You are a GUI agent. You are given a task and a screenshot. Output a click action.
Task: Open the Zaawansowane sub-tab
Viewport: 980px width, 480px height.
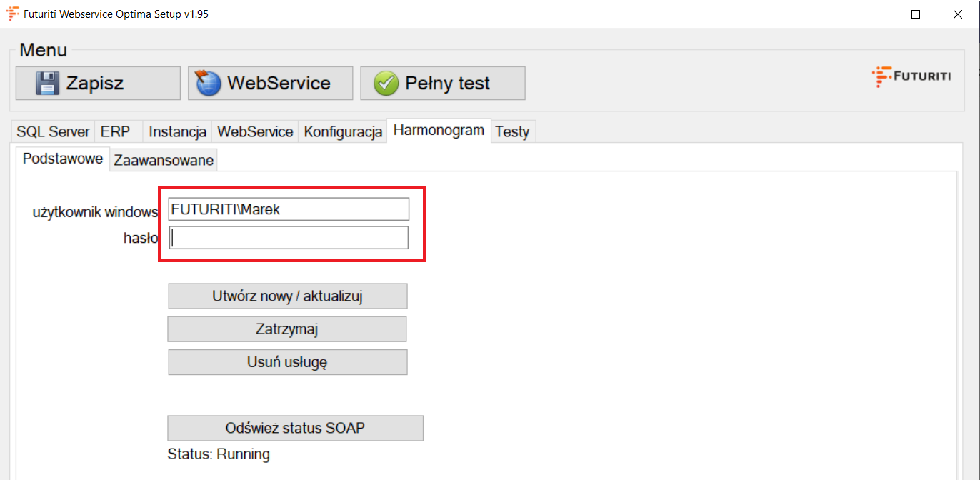pyautogui.click(x=164, y=160)
